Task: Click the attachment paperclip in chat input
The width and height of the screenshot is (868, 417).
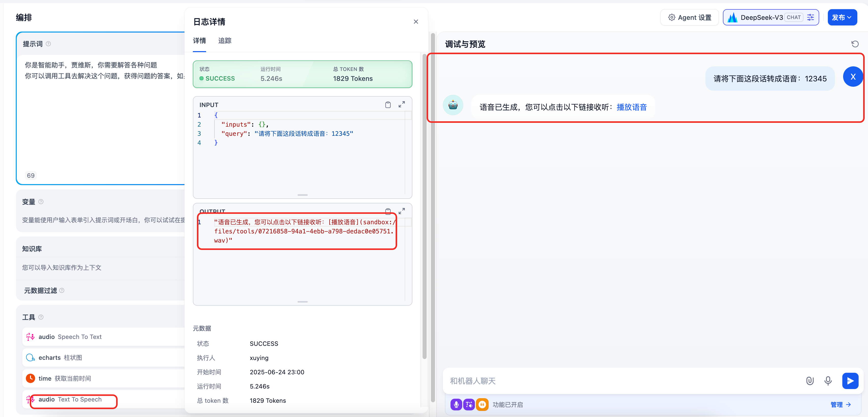Action: (810, 381)
